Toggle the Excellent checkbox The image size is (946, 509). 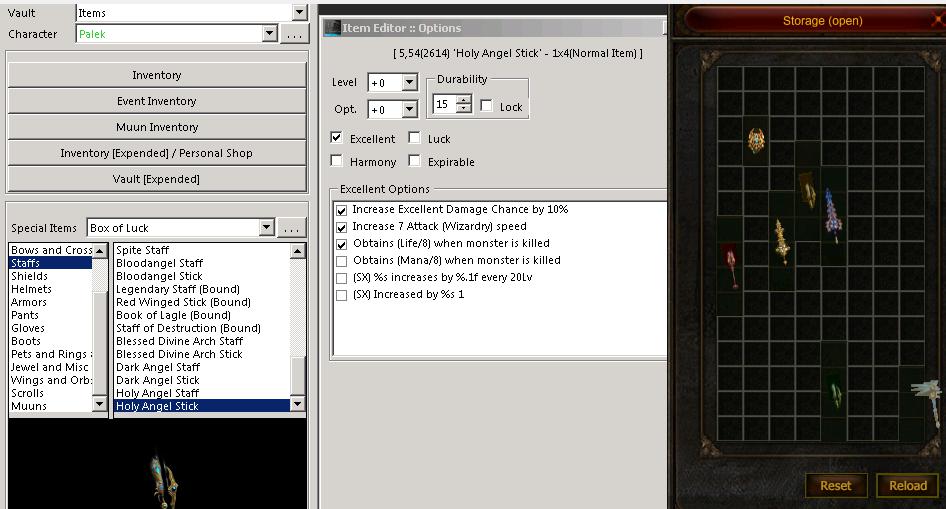[x=337, y=138]
